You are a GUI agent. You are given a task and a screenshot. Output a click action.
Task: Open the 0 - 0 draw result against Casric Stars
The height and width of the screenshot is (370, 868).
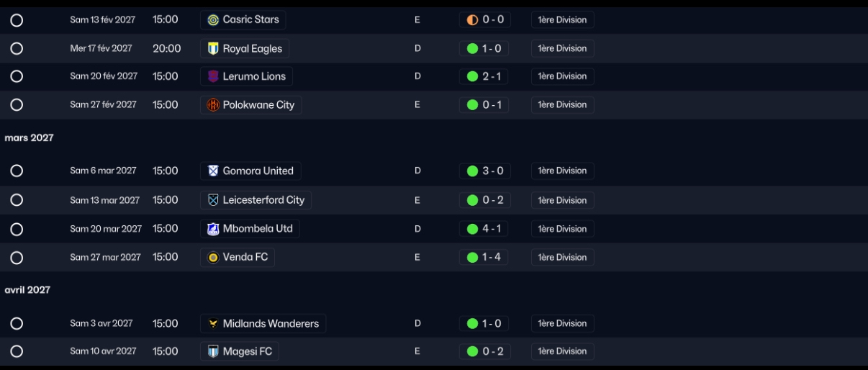coord(485,20)
